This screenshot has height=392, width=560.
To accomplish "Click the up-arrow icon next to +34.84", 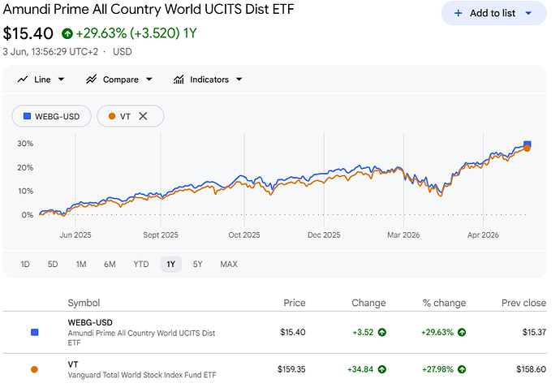I will pos(381,369).
